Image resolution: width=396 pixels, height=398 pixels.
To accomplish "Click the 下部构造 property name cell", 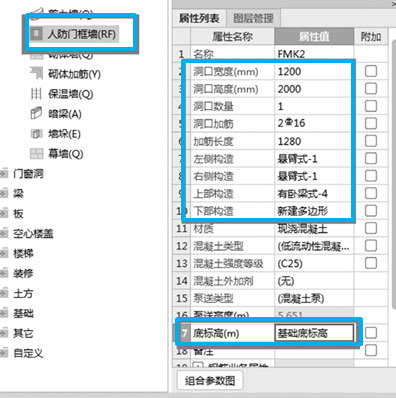I will coord(232,211).
